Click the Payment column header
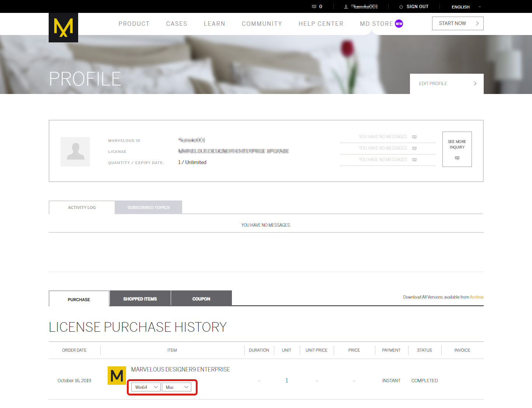532x408 pixels. coord(391,350)
